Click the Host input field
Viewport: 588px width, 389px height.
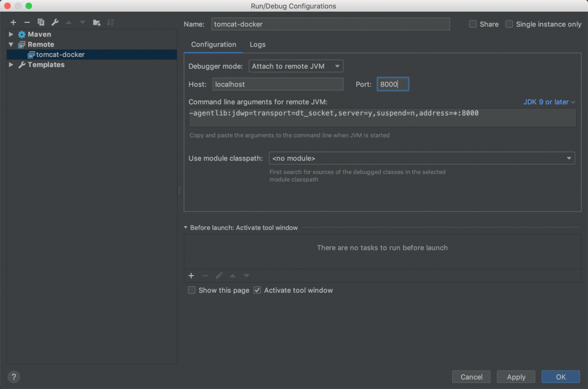point(278,84)
